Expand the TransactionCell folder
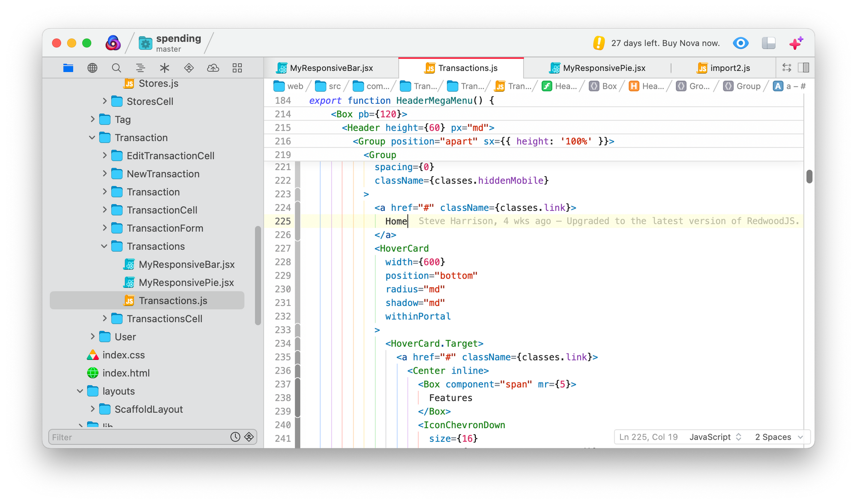Image resolution: width=857 pixels, height=504 pixels. click(105, 210)
